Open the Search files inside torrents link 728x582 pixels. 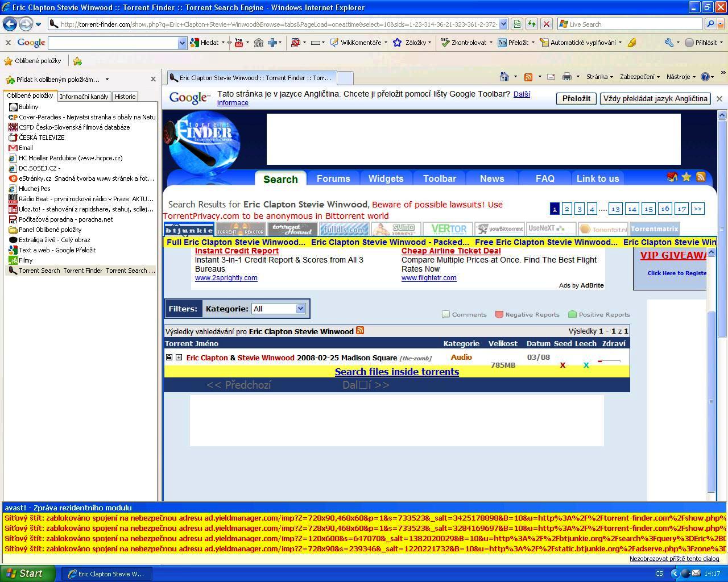pos(397,372)
